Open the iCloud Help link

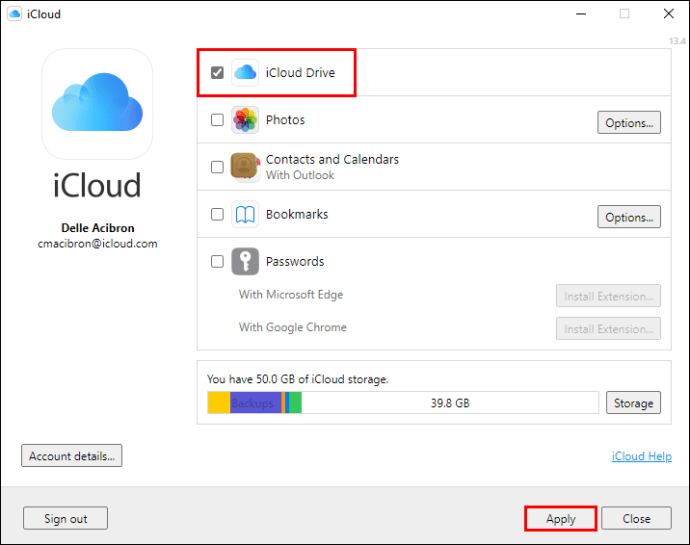coord(641,457)
